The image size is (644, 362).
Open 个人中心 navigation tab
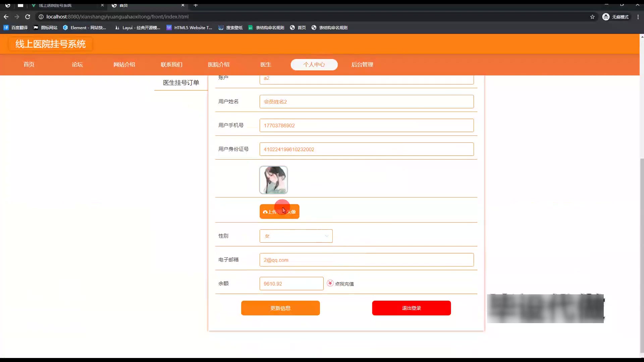[x=314, y=64]
